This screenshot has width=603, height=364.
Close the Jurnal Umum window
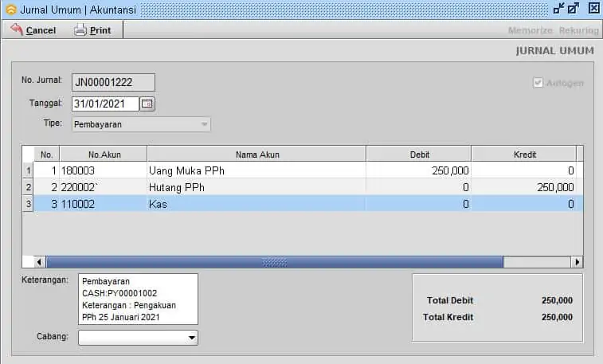[x=593, y=8]
